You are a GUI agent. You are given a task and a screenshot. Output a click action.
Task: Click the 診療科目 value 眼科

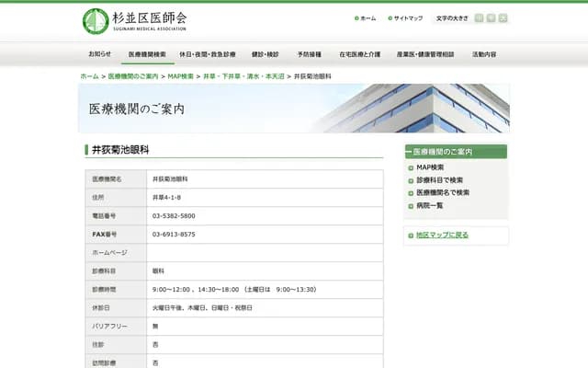point(158,271)
